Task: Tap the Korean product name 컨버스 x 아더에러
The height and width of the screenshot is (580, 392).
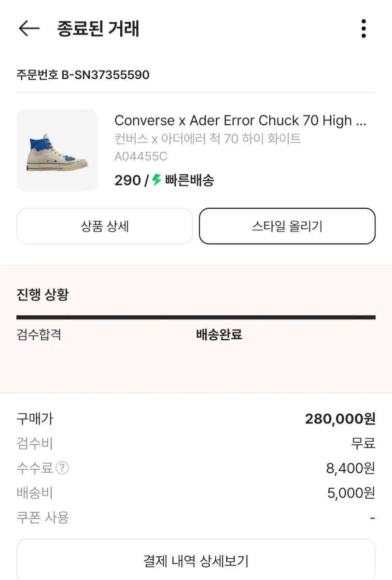Action: pos(208,139)
